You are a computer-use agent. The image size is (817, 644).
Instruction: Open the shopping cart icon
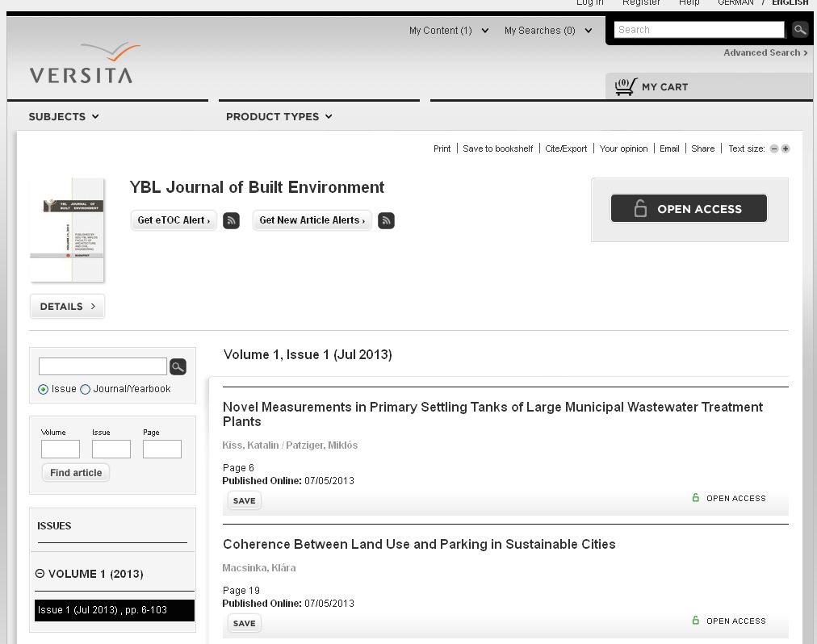point(626,86)
